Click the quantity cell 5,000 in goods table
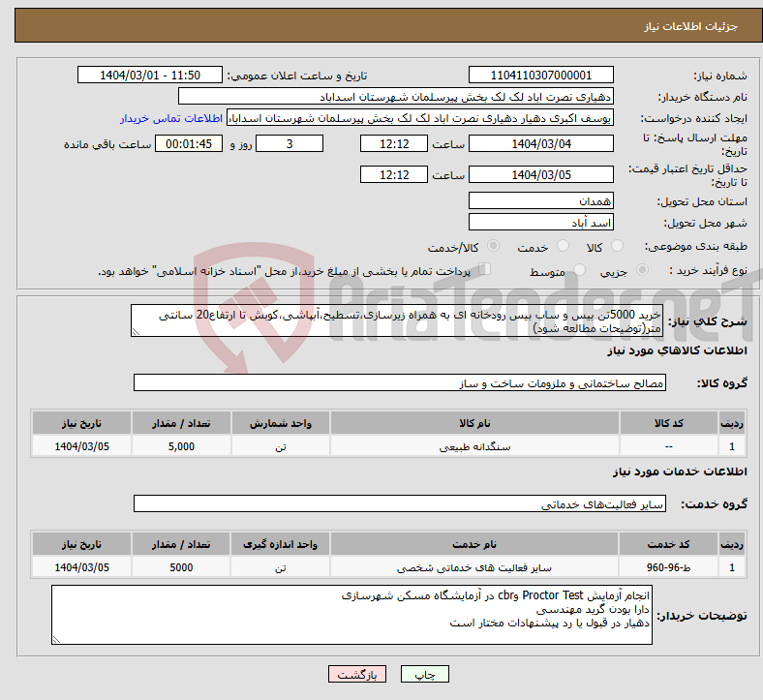Viewport: 763px width, 700px height. pos(181,446)
